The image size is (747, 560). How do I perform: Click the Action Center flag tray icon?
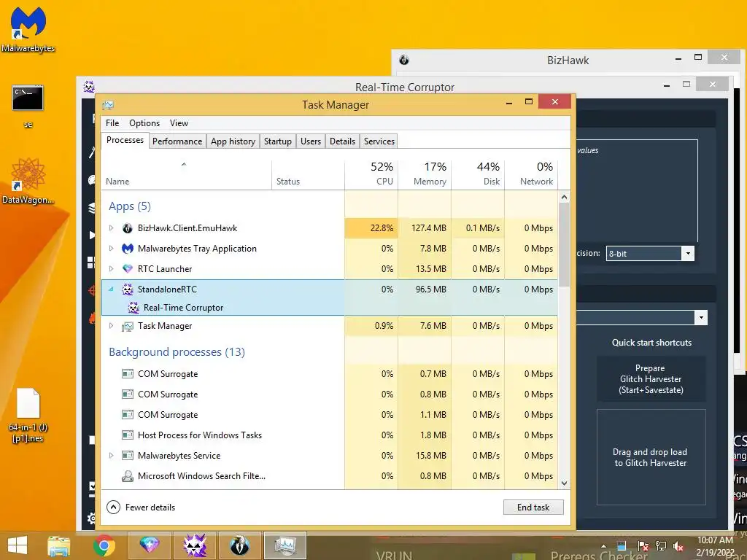coord(643,546)
